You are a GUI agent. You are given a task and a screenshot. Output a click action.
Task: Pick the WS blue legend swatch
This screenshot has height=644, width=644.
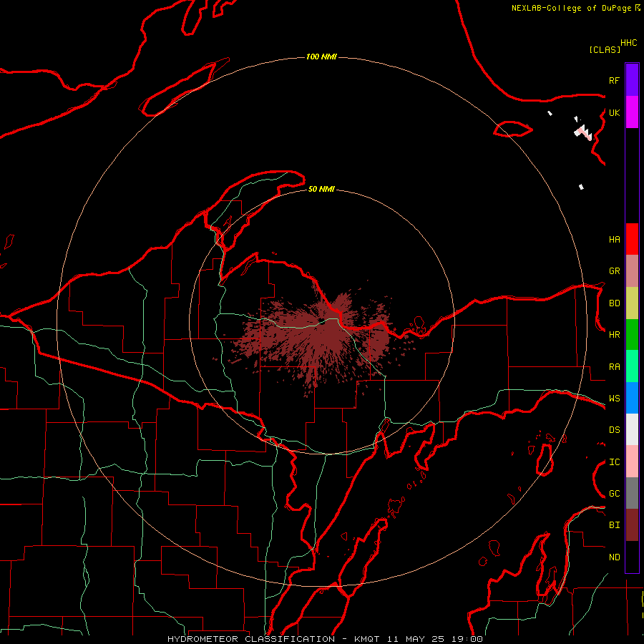(632, 398)
